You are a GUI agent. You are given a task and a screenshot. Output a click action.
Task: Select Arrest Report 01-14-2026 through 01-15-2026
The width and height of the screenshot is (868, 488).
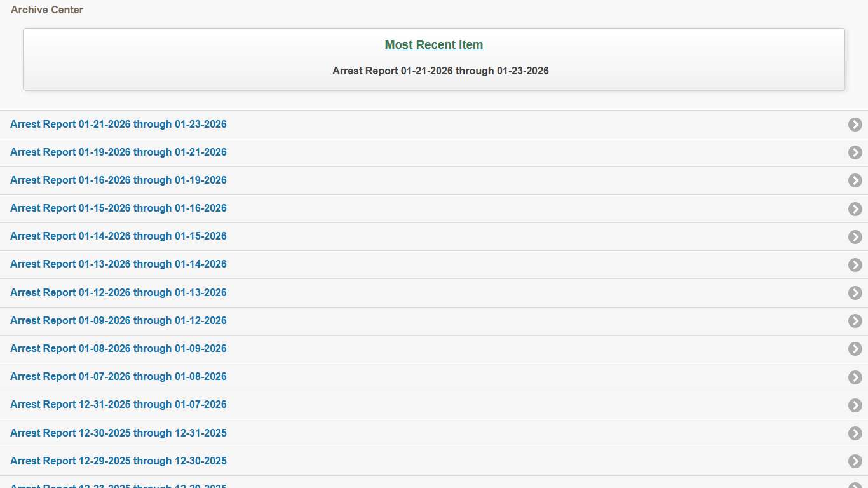118,236
